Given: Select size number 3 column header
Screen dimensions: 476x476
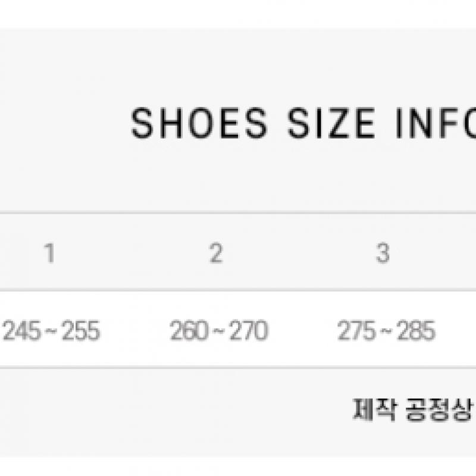Looking at the screenshot, I should 383,254.
